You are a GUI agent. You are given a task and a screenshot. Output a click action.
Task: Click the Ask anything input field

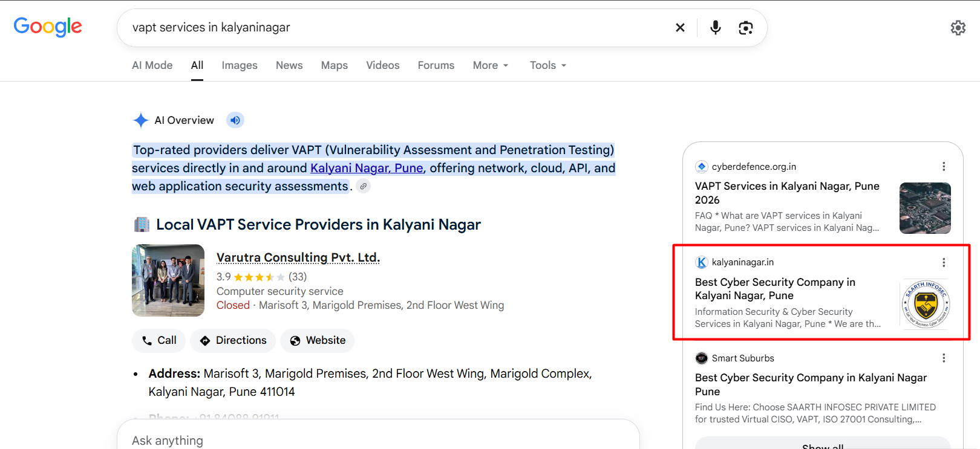[378, 440]
